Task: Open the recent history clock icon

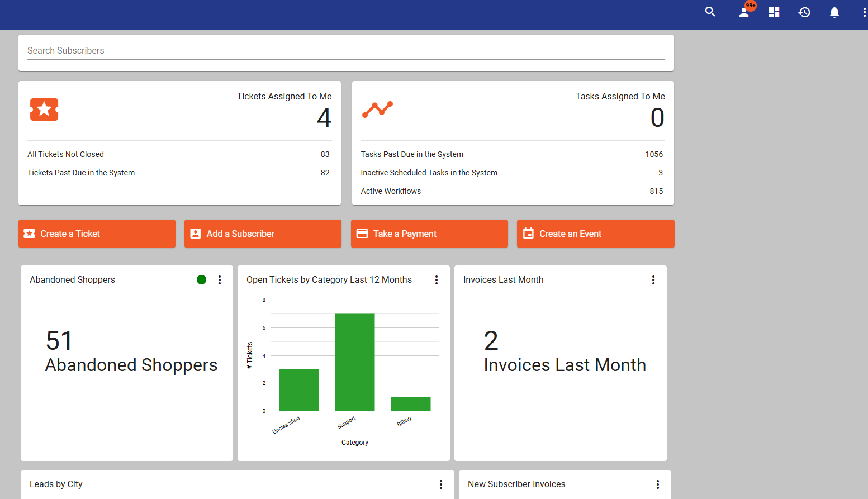Action: (x=804, y=12)
